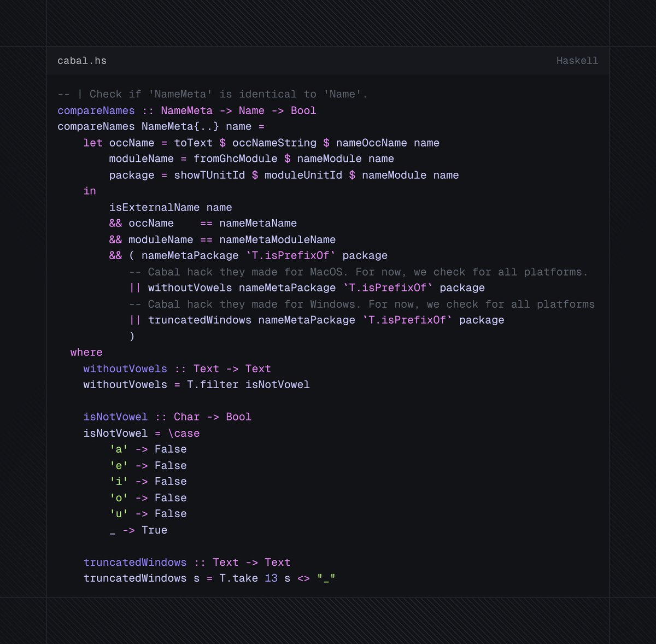Click the '&& occName == nameMetaName' line
The width and height of the screenshot is (656, 644).
[x=203, y=223]
